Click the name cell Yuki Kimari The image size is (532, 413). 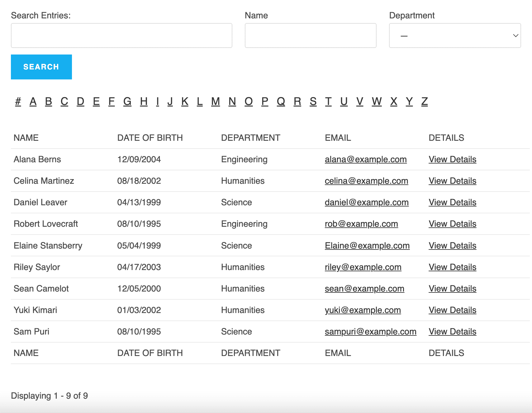tap(36, 310)
